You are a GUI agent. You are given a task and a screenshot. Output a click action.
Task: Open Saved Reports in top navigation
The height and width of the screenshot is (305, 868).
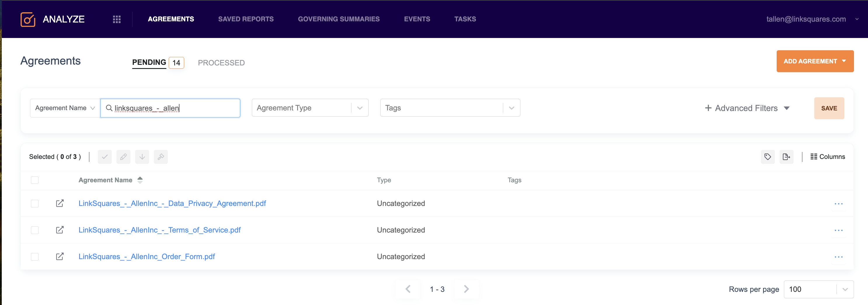click(x=246, y=19)
